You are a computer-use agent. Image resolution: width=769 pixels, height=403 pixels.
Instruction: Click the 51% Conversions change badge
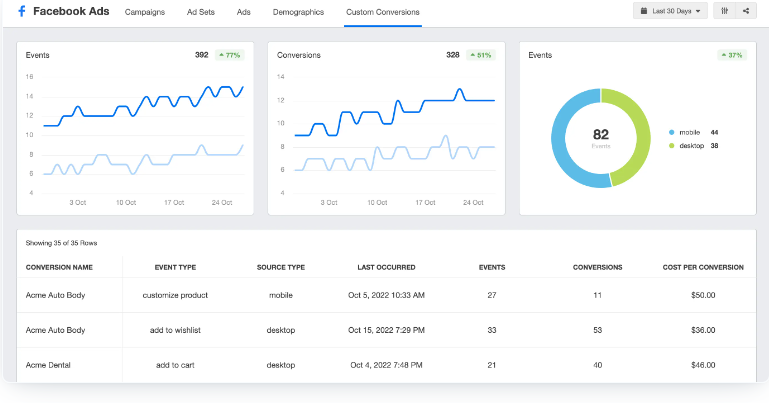pos(483,55)
